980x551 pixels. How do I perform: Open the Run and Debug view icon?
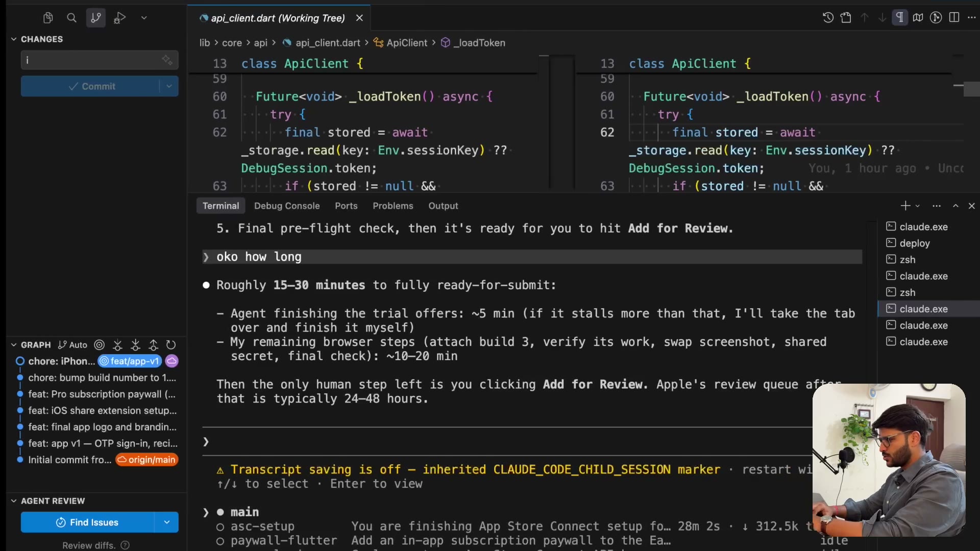119,18
